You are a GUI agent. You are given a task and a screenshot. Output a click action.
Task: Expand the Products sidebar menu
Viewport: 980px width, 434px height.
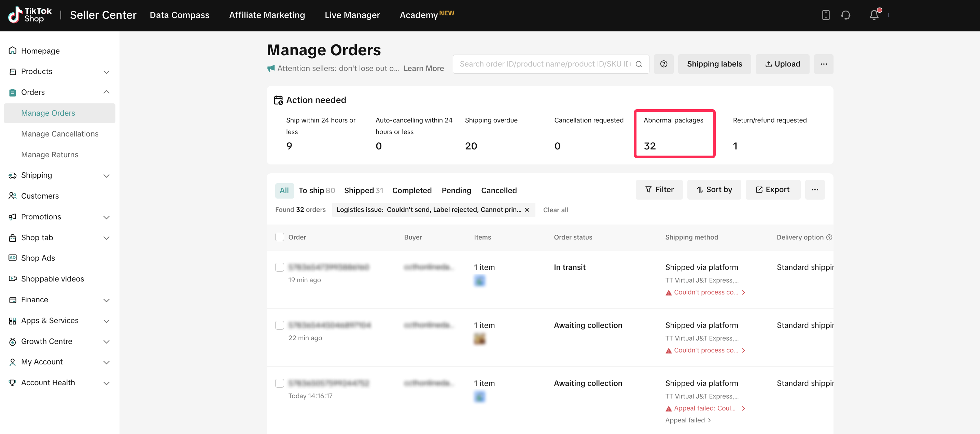click(x=106, y=72)
